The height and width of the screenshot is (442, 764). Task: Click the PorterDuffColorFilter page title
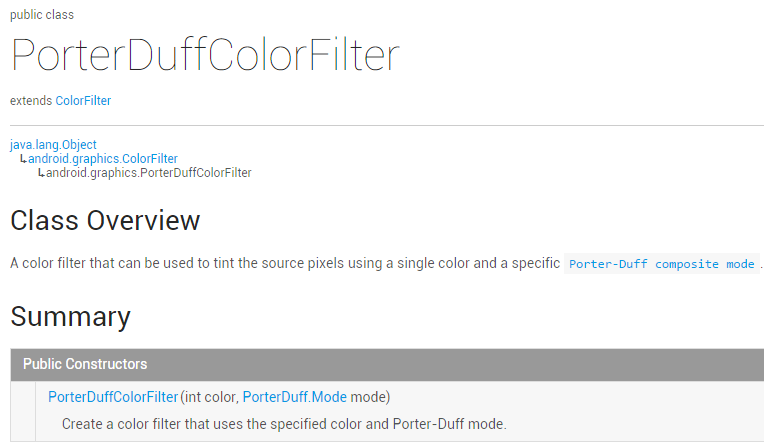click(x=205, y=55)
